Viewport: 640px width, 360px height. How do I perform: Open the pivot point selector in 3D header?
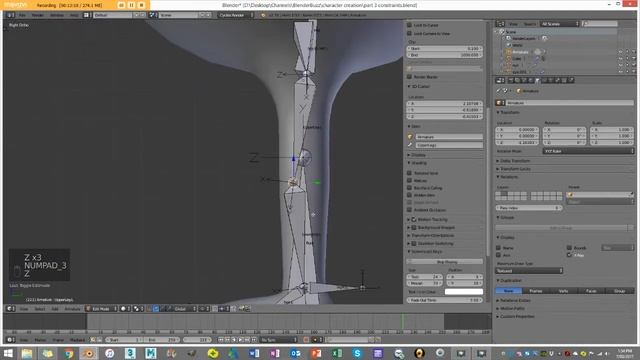pos(138,309)
